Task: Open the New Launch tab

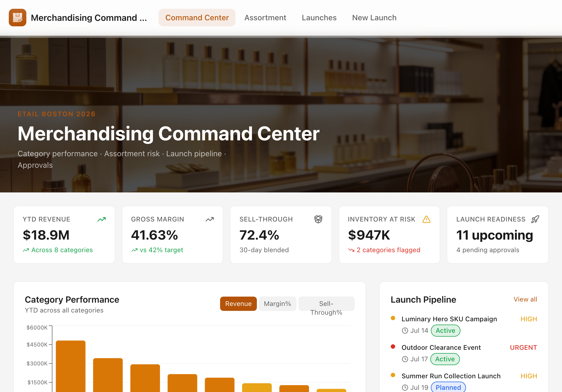Action: (374, 18)
